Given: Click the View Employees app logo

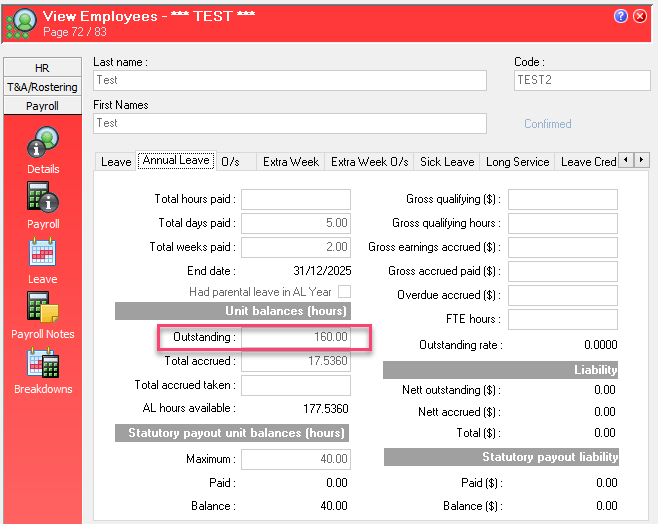Looking at the screenshot, I should pos(20,21).
